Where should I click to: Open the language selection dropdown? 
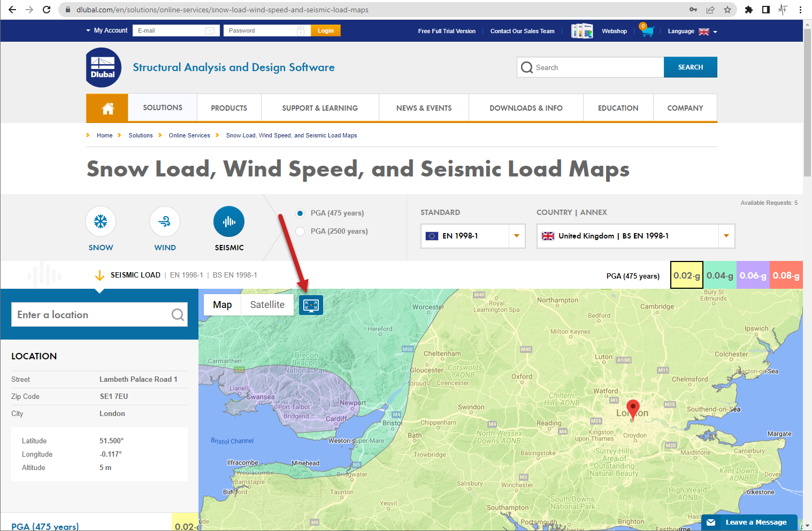[x=715, y=31]
